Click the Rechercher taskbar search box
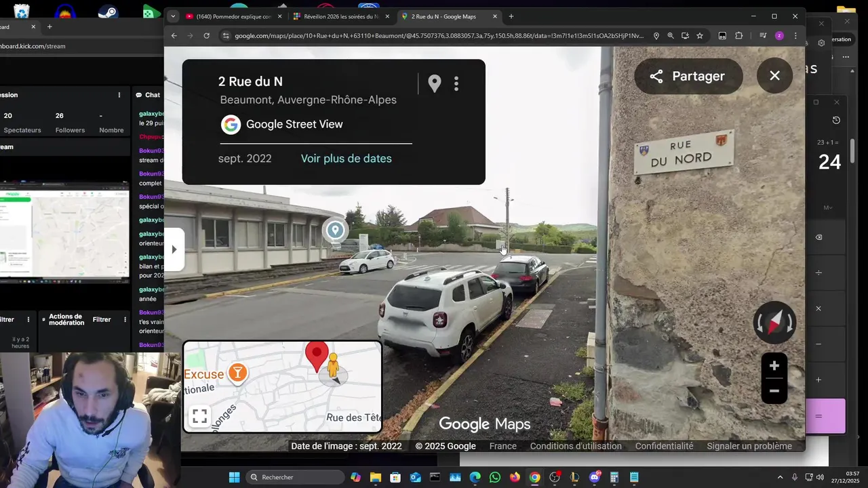868x488 pixels. click(x=294, y=477)
